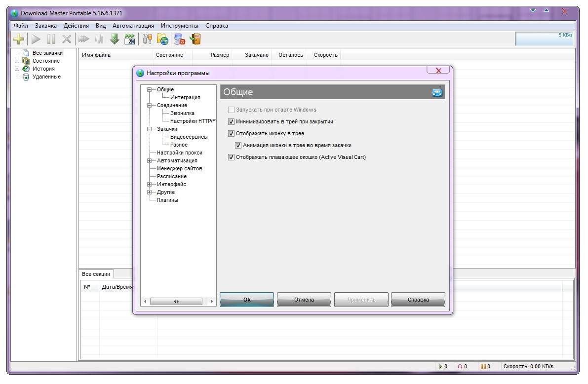Click the Отмена button

point(304,300)
